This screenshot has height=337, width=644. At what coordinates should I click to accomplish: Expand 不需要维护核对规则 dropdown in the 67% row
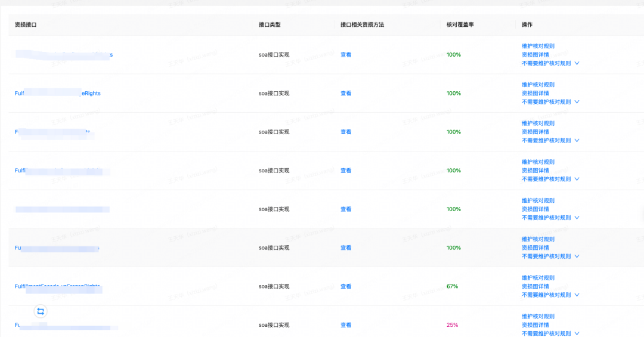[x=550, y=295]
